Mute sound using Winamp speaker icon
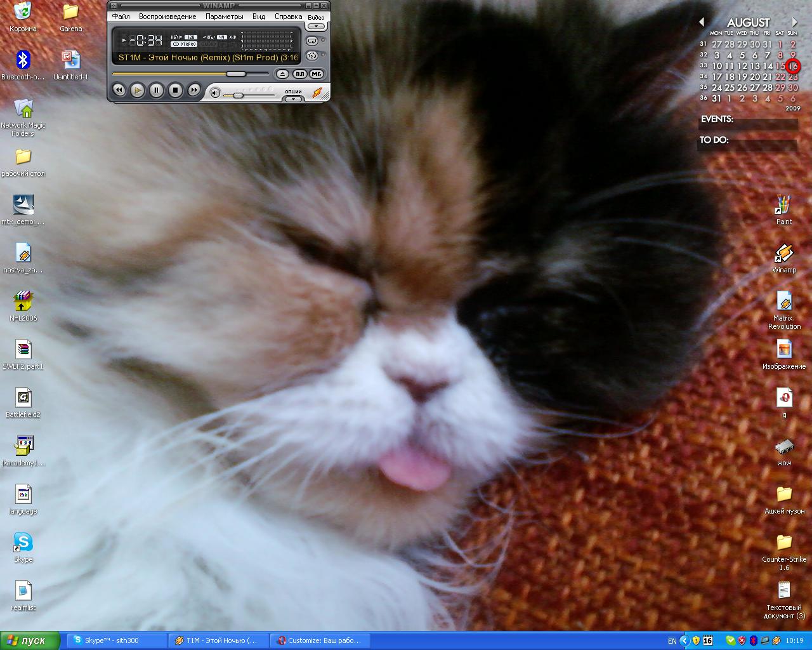This screenshot has width=812, height=650. coord(215,93)
